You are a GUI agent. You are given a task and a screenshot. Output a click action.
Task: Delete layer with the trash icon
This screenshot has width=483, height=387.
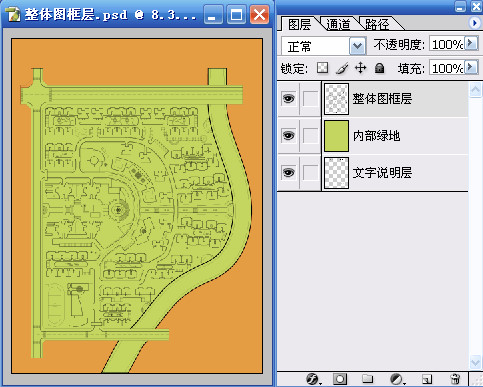click(455, 379)
